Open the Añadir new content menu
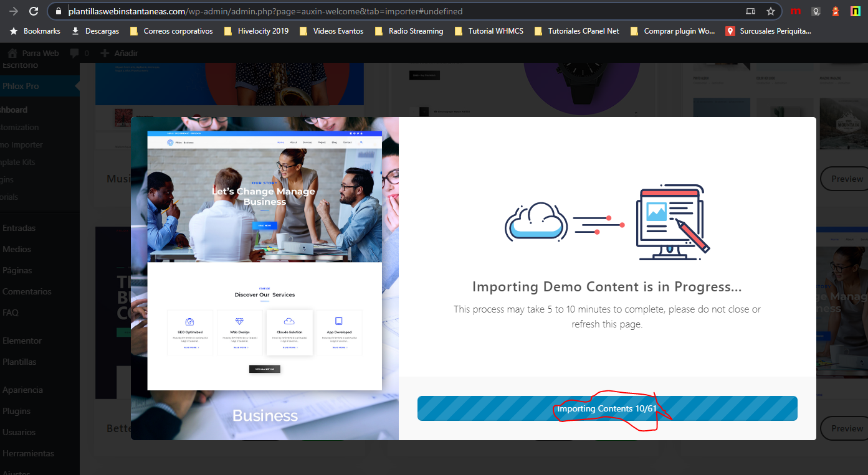This screenshot has height=475, width=868. (x=120, y=53)
